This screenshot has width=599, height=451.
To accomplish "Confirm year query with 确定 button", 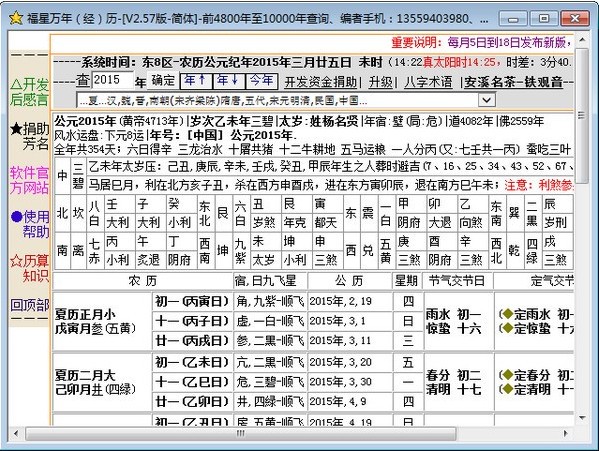I will tap(163, 80).
